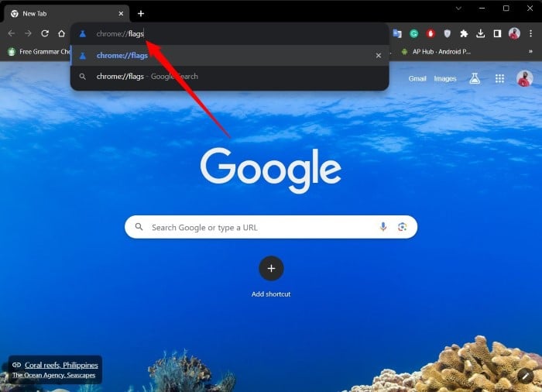Reload the current page
542x392 pixels.
pos(45,33)
